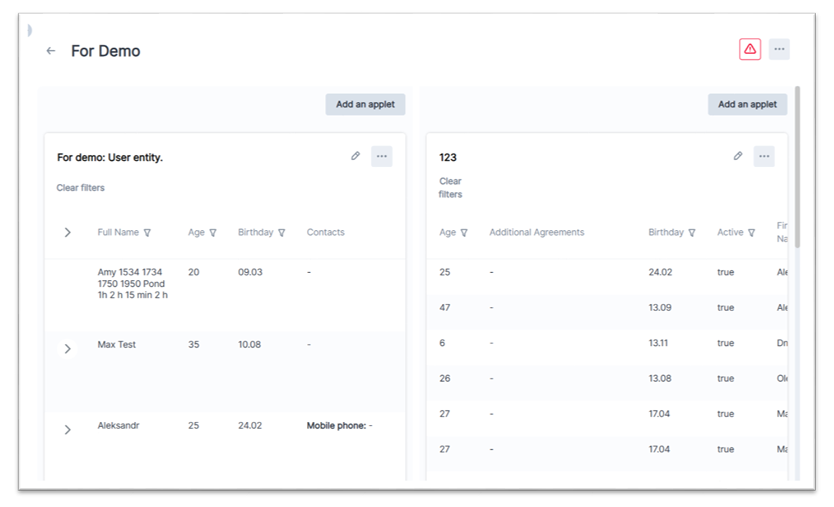Expand the Aleksandr row
Screen dimensions: 834x507
point(67,430)
